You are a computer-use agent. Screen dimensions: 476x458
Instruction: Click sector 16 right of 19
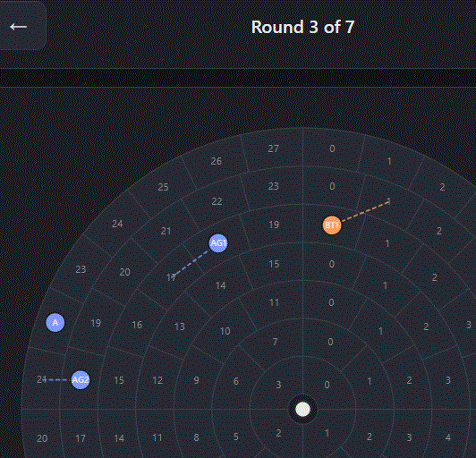(x=137, y=325)
